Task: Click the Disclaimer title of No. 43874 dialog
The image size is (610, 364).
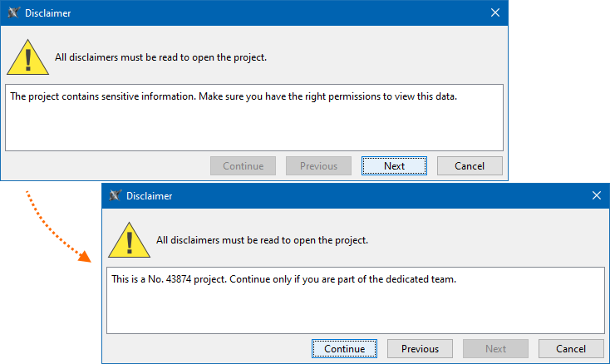Action: (x=150, y=196)
